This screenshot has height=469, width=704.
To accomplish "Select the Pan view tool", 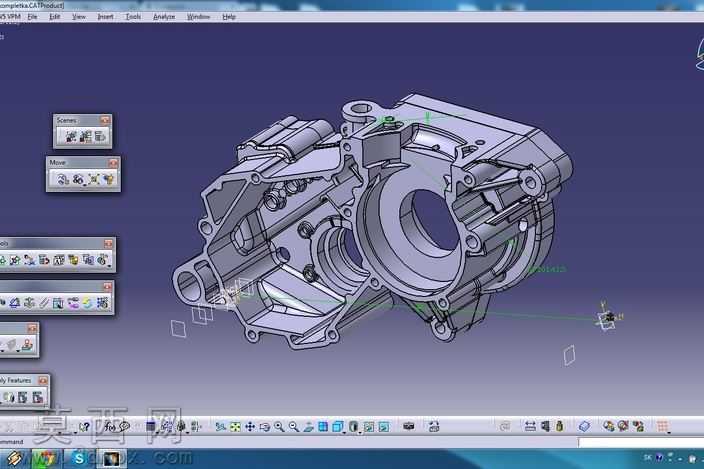I will [250, 427].
